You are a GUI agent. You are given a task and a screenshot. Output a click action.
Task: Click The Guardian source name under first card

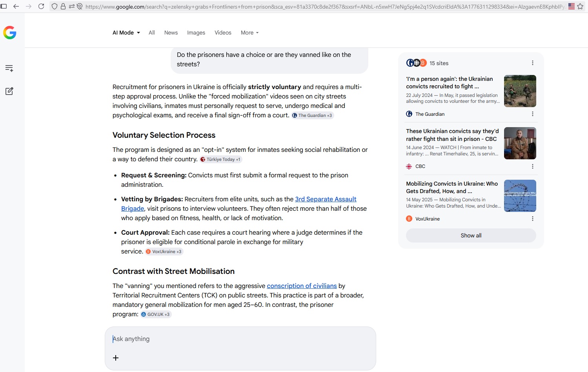(x=430, y=114)
